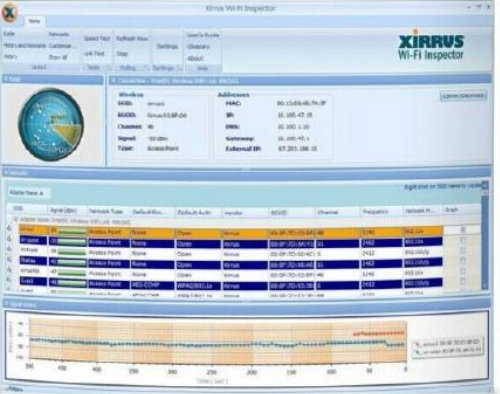This screenshot has width=500, height=394.
Task: Launch the Link Test tool
Action: pyautogui.click(x=94, y=53)
